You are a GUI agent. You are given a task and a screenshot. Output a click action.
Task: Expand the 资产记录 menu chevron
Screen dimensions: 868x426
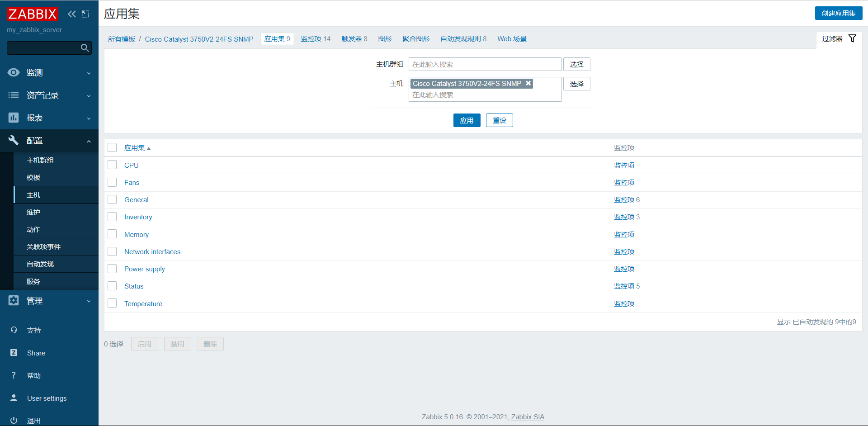point(89,96)
